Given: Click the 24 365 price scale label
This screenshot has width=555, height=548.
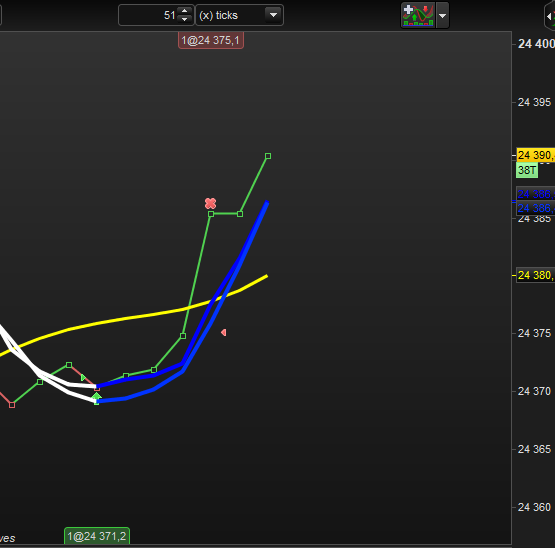Looking at the screenshot, I should (x=534, y=449).
